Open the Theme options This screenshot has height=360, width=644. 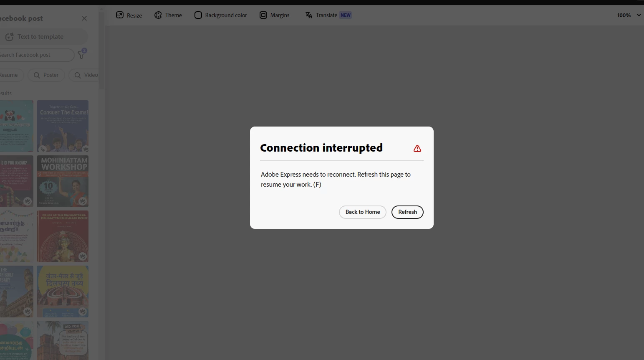(x=168, y=15)
